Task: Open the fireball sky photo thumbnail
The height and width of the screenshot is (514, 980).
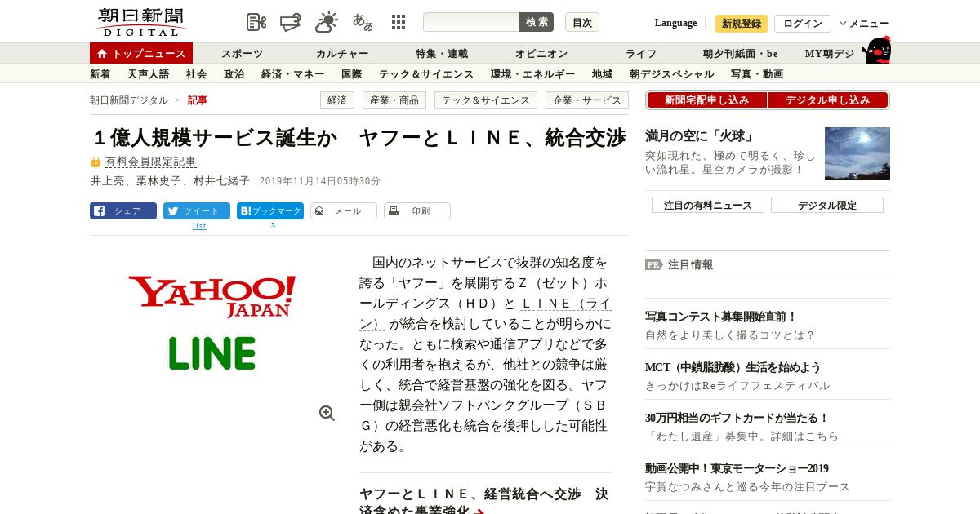Action: [x=857, y=153]
